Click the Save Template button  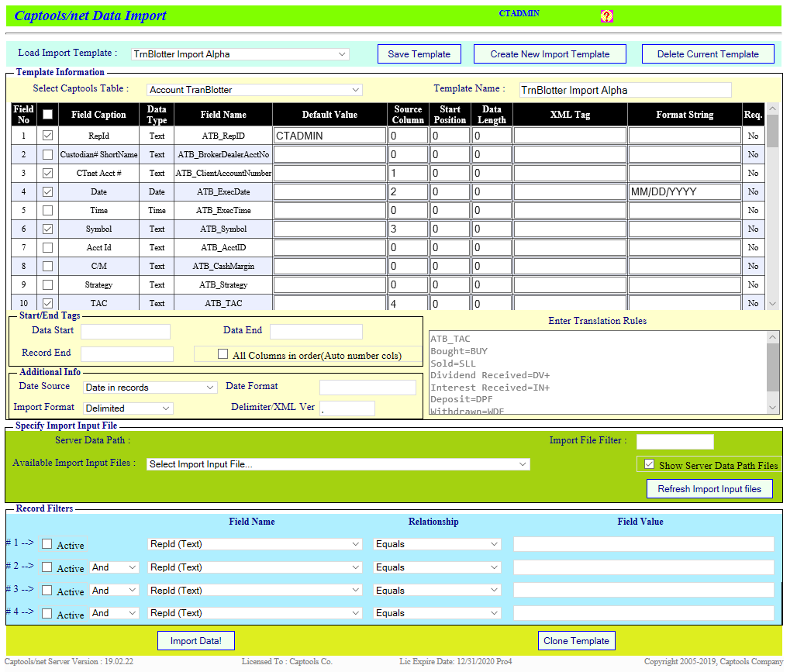point(419,53)
